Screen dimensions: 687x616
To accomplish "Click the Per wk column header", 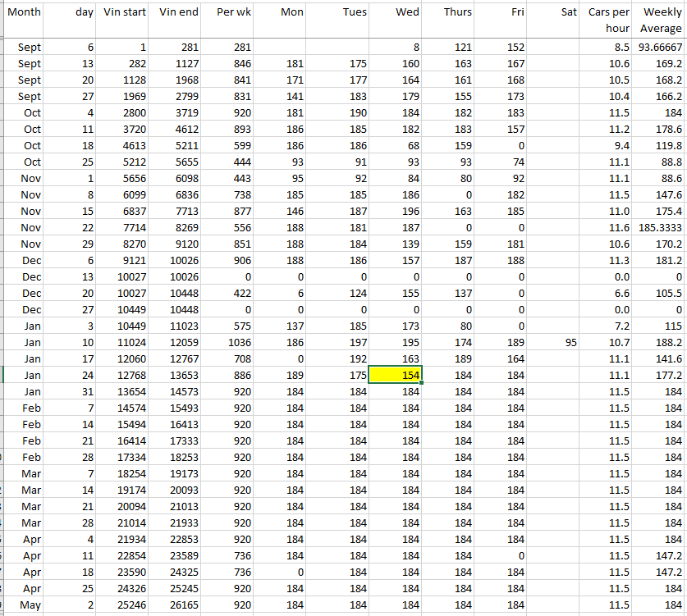I will [230, 13].
